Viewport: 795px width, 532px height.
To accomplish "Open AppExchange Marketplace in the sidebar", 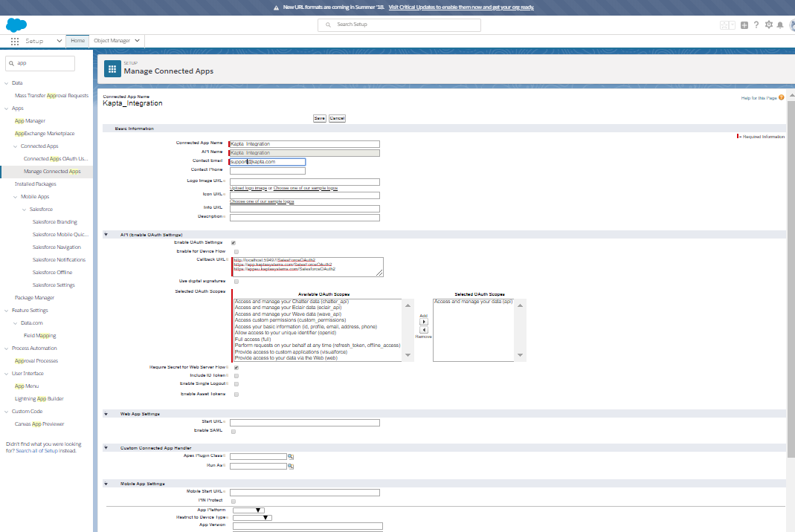I will (x=45, y=134).
